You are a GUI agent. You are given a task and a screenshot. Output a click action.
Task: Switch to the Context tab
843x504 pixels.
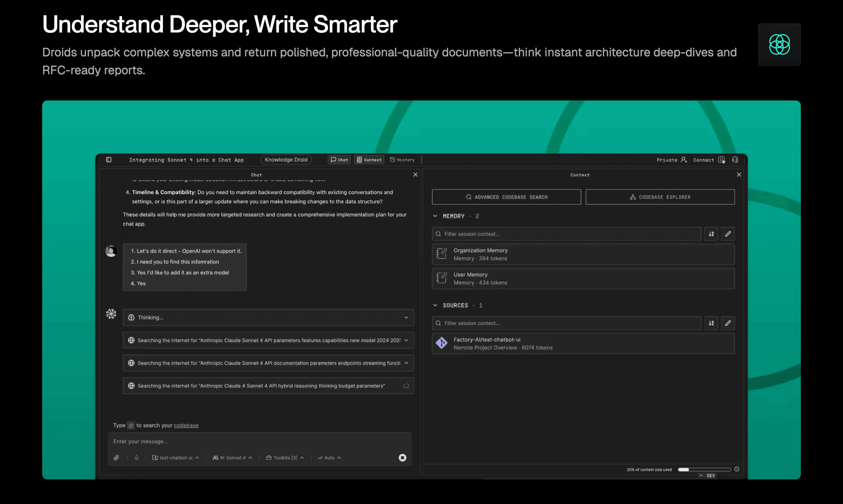tap(369, 160)
